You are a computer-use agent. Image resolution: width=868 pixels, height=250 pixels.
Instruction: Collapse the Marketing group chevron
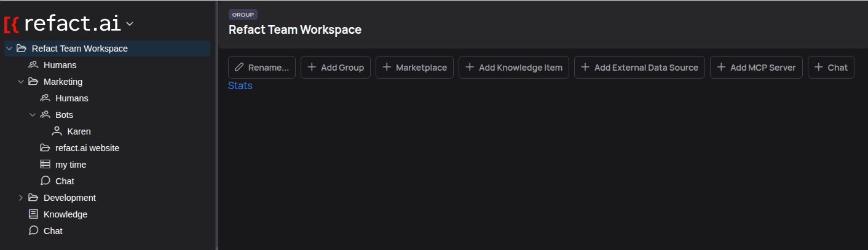pos(21,82)
